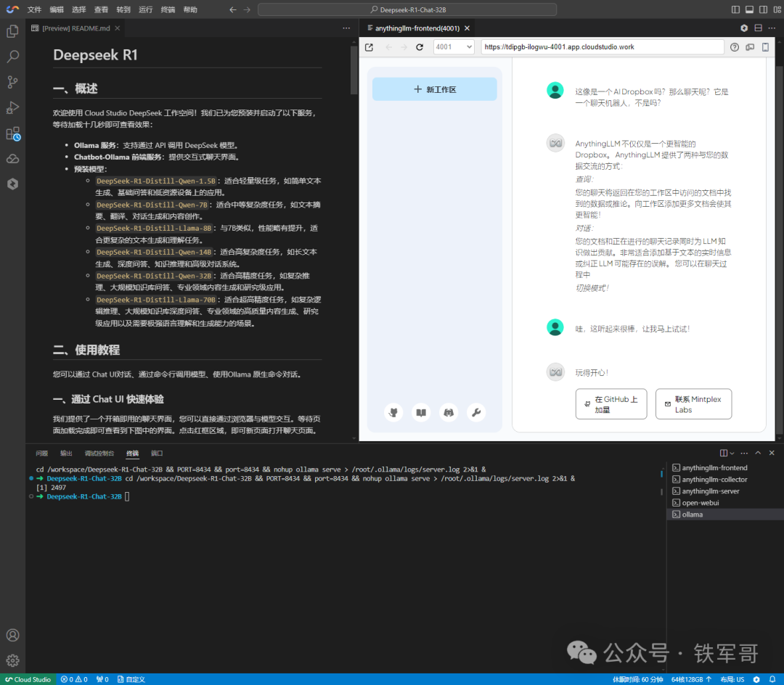Click the help question mark in browser bar
This screenshot has width=784, height=685.
[734, 47]
